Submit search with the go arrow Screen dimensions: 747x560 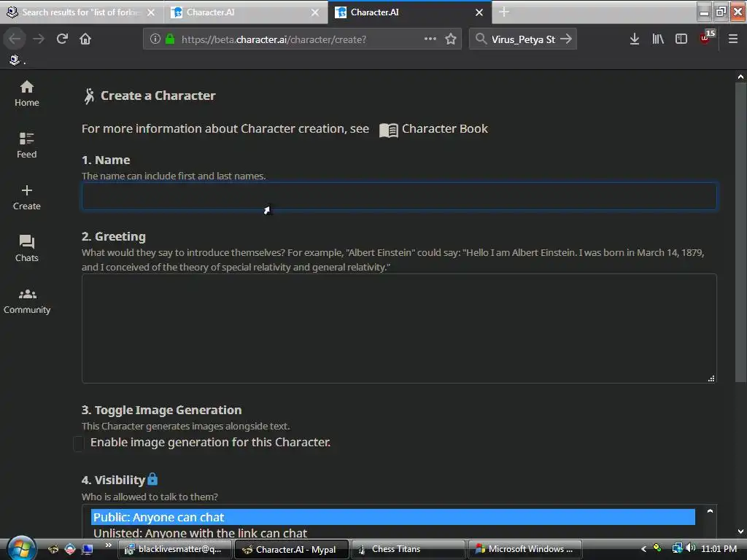(x=566, y=39)
